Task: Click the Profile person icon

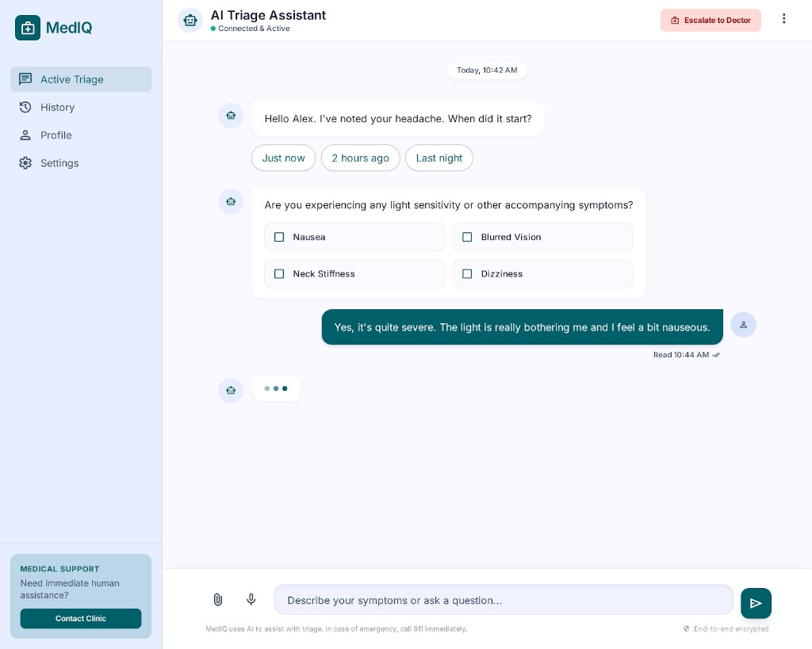Action: click(x=25, y=135)
